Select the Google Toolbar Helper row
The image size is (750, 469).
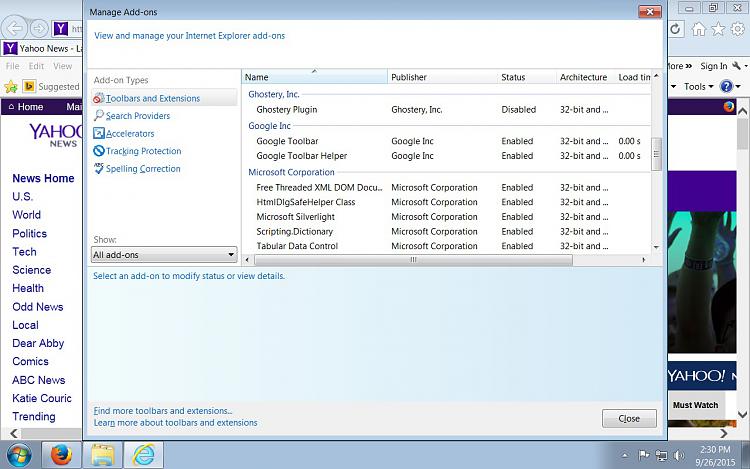pyautogui.click(x=446, y=156)
